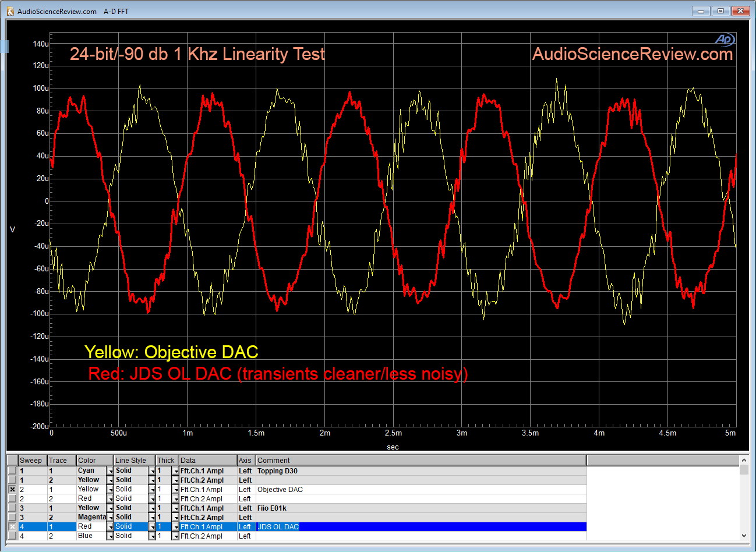
Task: Open color dropdown for sweep 1 trace 2 Yellow
Action: point(110,480)
